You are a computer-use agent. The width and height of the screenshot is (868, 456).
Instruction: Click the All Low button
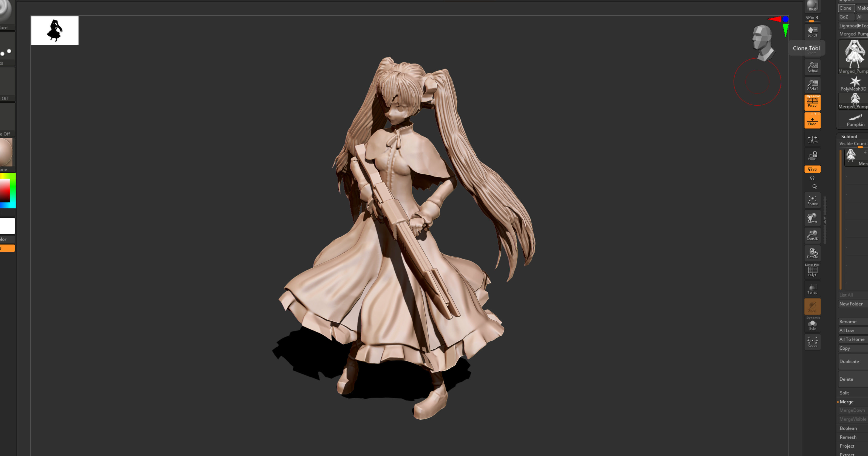[853, 331]
